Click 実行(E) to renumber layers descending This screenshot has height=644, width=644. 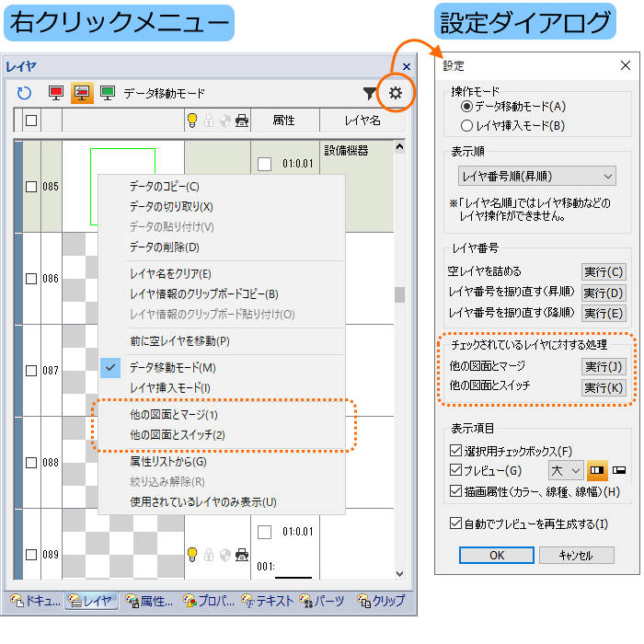[604, 314]
